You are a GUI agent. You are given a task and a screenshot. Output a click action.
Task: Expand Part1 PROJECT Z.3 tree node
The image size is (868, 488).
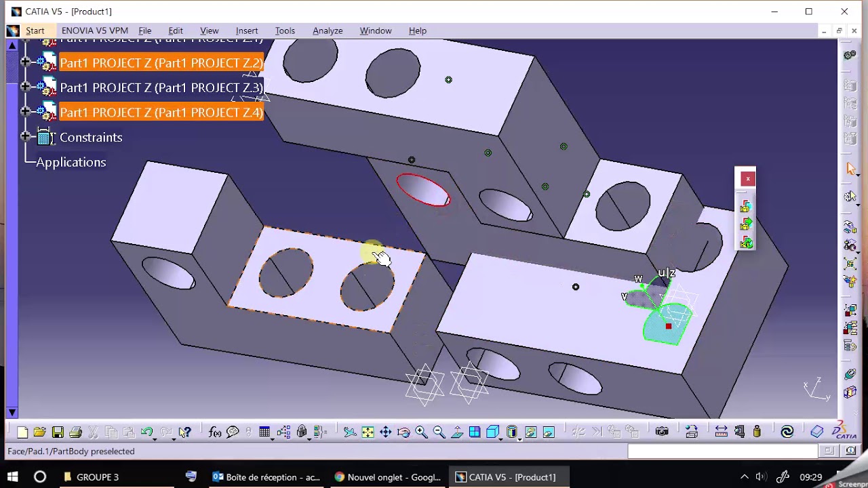pyautogui.click(x=25, y=87)
